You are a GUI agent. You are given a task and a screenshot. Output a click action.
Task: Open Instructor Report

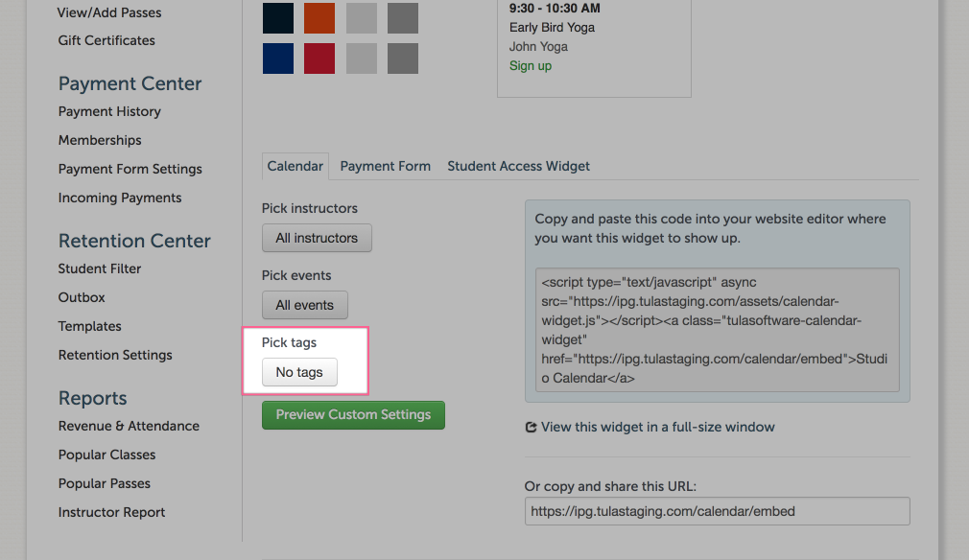point(111,512)
